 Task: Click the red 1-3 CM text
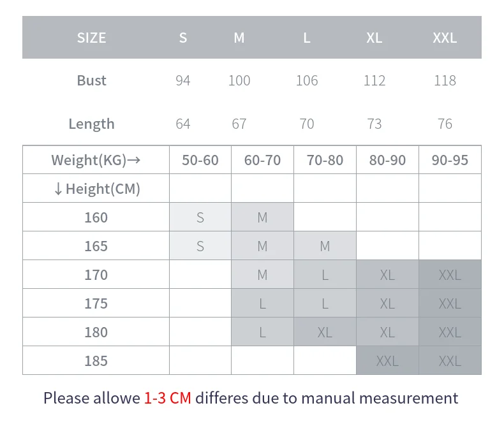(167, 398)
